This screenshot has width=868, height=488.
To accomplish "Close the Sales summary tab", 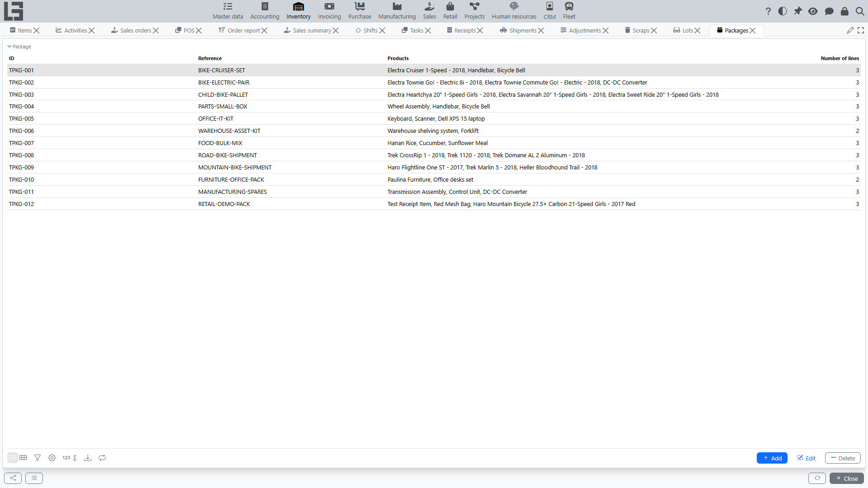I will pos(336,30).
